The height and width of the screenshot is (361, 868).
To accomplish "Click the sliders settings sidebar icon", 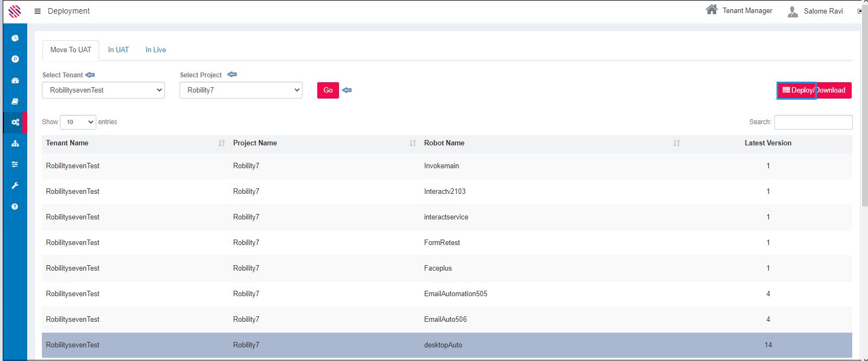I will pos(15,164).
